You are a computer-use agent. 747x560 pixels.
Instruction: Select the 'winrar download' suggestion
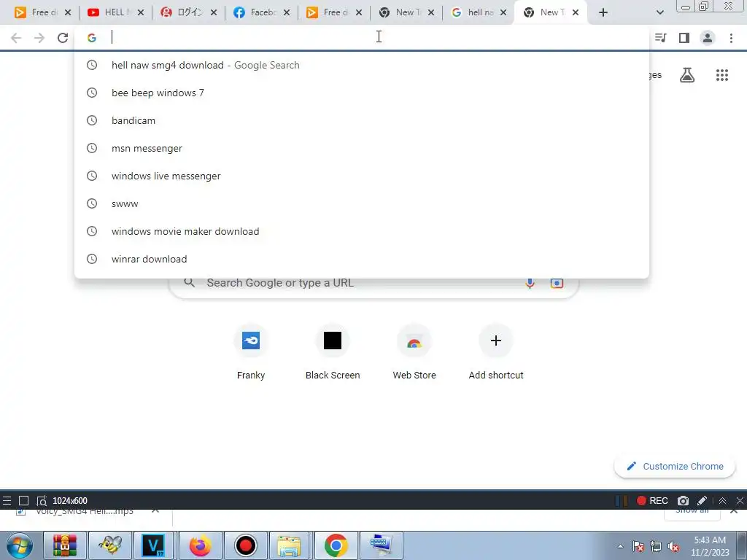[362, 259]
